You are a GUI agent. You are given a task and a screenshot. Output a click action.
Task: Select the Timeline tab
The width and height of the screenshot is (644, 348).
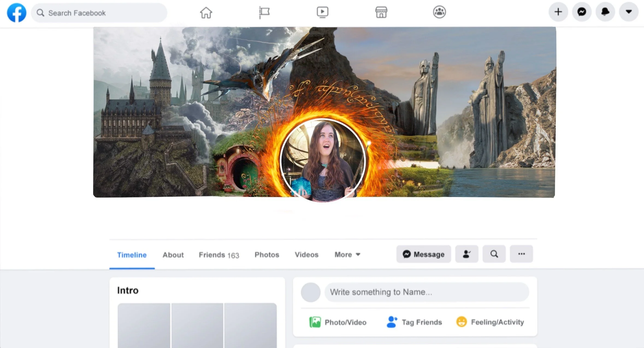pyautogui.click(x=132, y=255)
